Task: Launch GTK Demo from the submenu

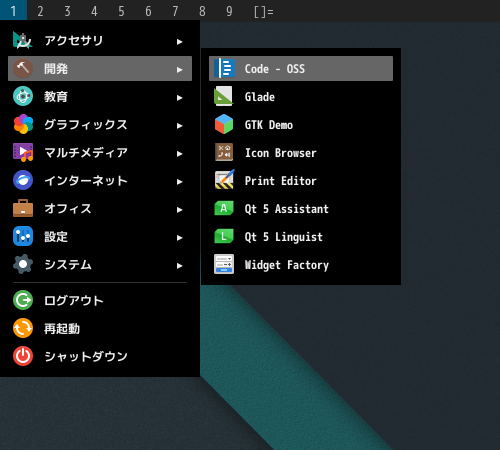Action: click(x=301, y=124)
